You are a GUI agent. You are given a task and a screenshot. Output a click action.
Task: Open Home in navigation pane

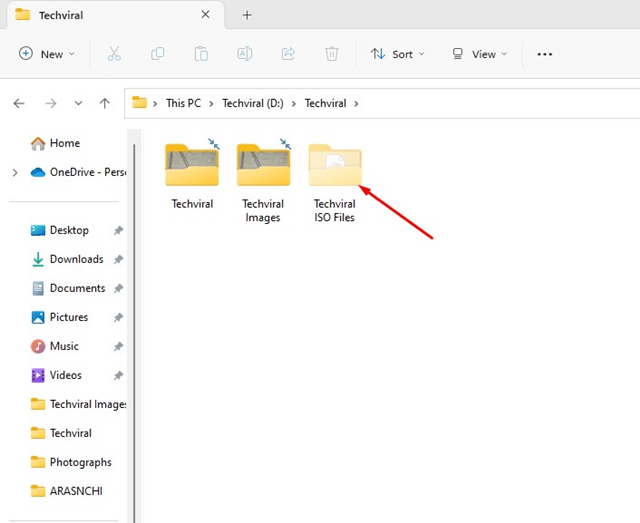click(x=64, y=143)
